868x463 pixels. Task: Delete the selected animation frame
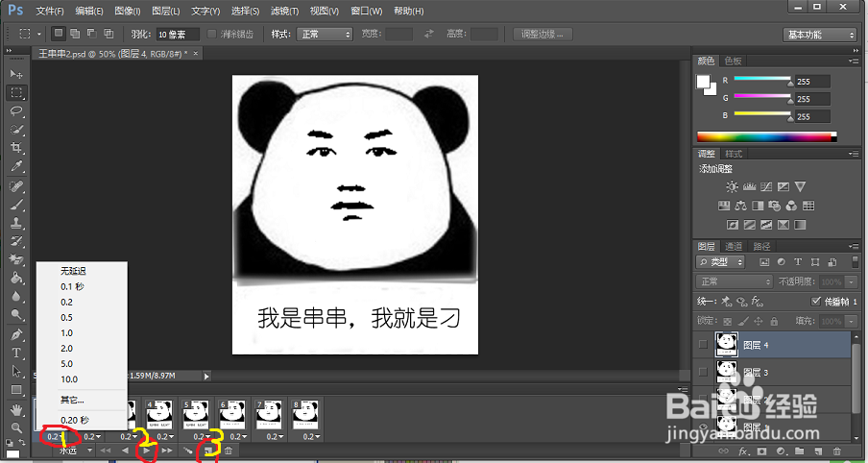(229, 451)
